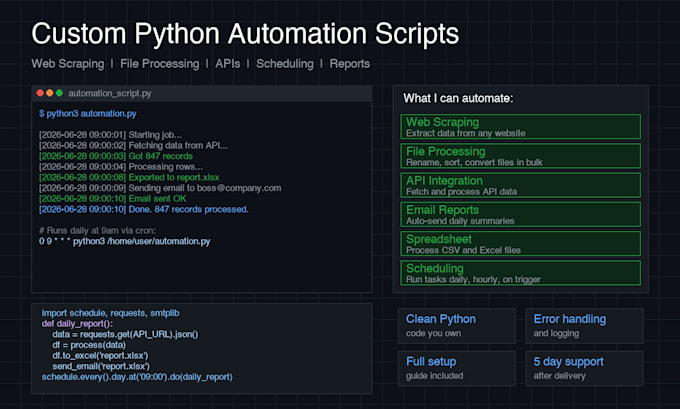Click the 'data = requests.get(API_URL).json()' line
Screen dimensions: 680x409
(x=125, y=334)
